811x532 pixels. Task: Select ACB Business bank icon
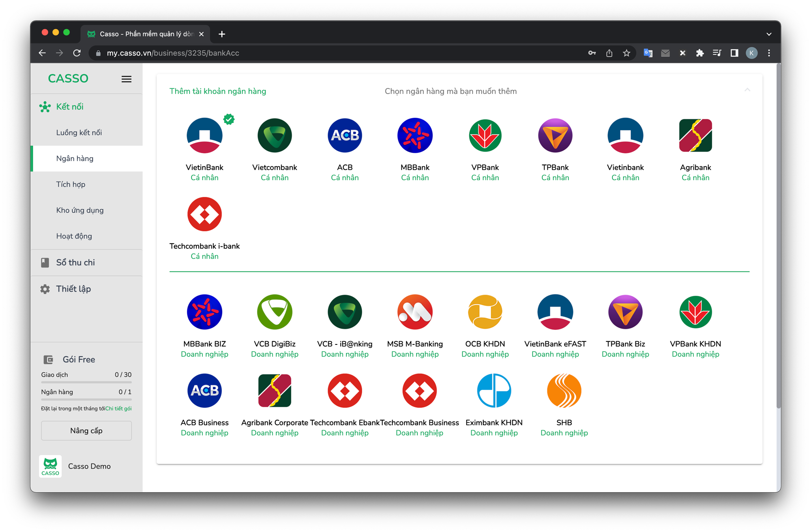[204, 391]
